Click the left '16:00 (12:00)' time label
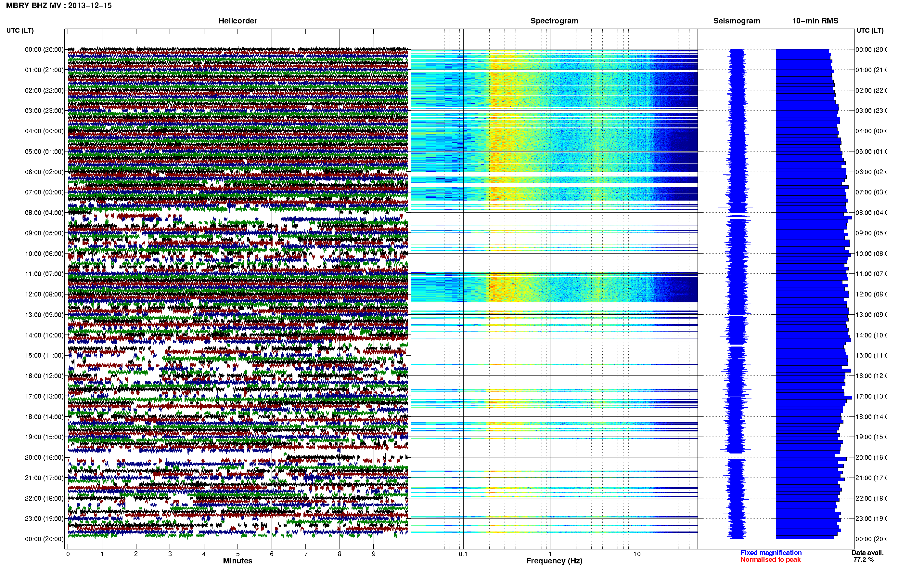 (44, 376)
